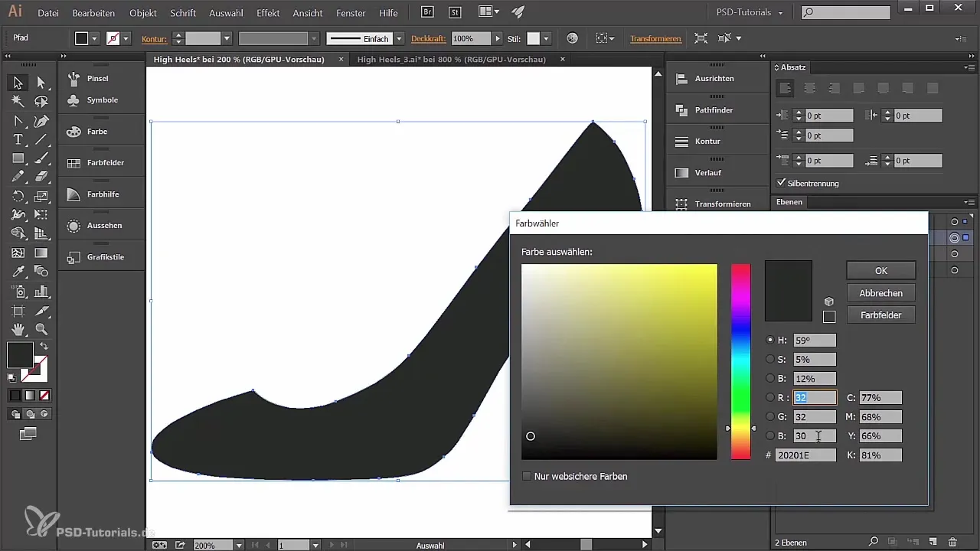Select the blue B radio button at 30
Image resolution: width=980 pixels, height=551 pixels.
click(x=770, y=435)
